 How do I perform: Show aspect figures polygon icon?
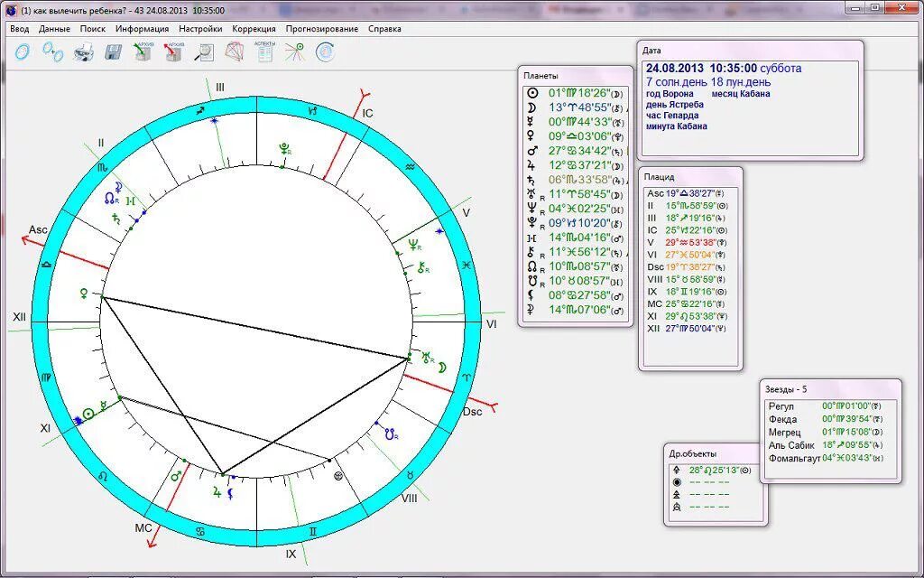(x=235, y=51)
